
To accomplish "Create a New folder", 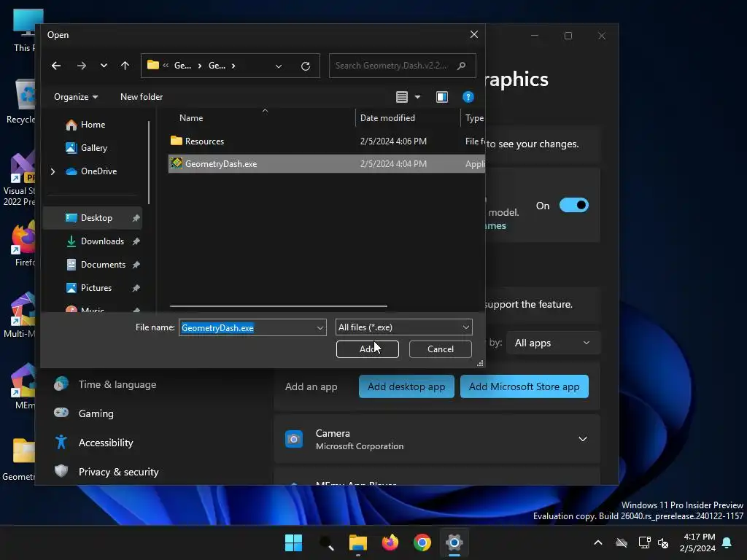I will pyautogui.click(x=142, y=97).
